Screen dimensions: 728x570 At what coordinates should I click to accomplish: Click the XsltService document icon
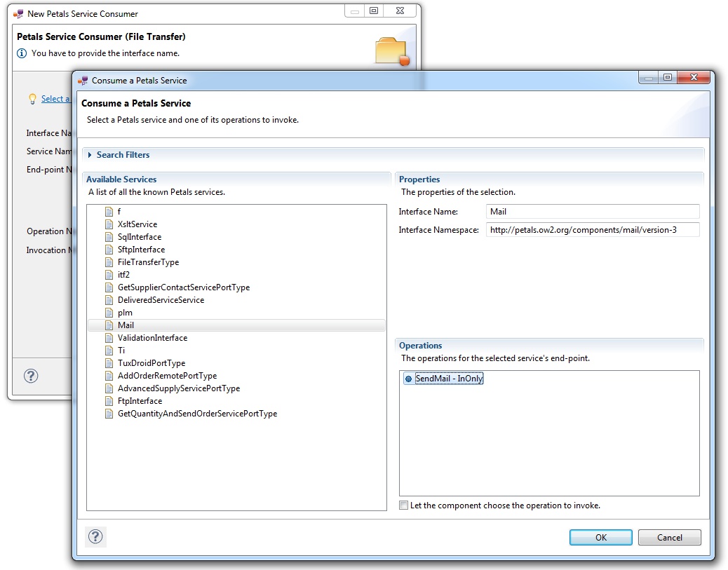tap(109, 224)
